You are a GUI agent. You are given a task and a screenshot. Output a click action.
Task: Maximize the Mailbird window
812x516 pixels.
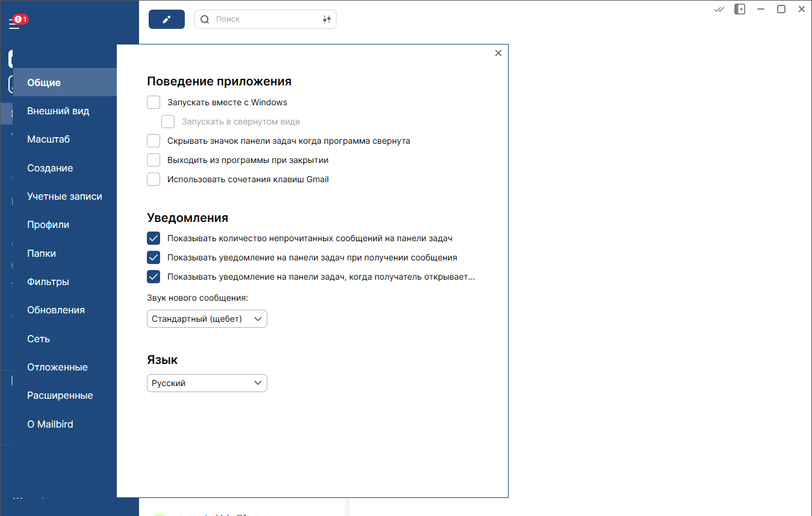781,9
